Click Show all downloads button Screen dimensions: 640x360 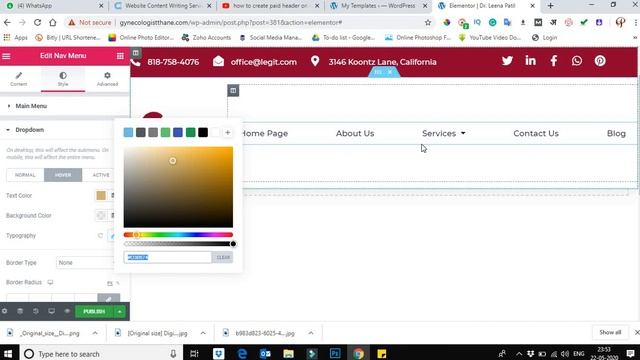click(610, 332)
